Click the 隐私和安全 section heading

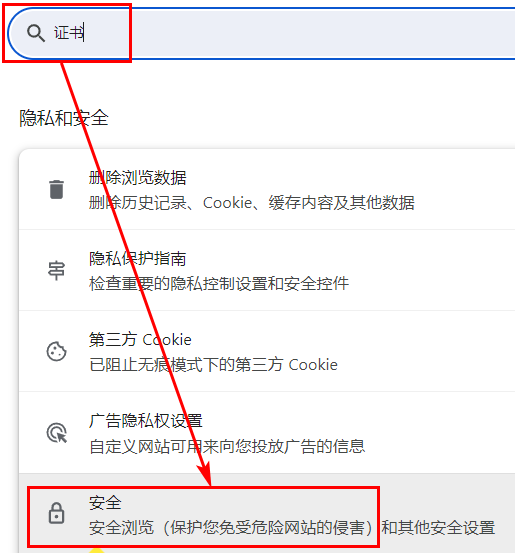tap(64, 118)
